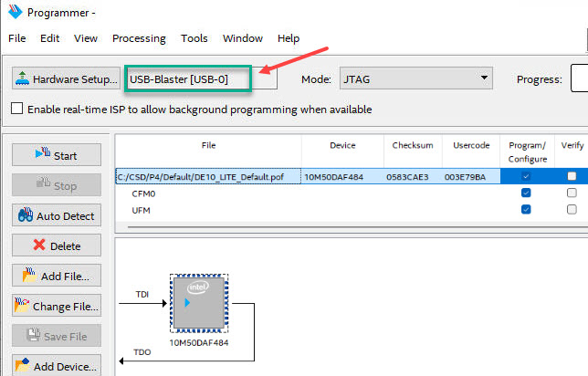Click the Auto Detect button
Screen dimensions: 588x376
coord(56,216)
